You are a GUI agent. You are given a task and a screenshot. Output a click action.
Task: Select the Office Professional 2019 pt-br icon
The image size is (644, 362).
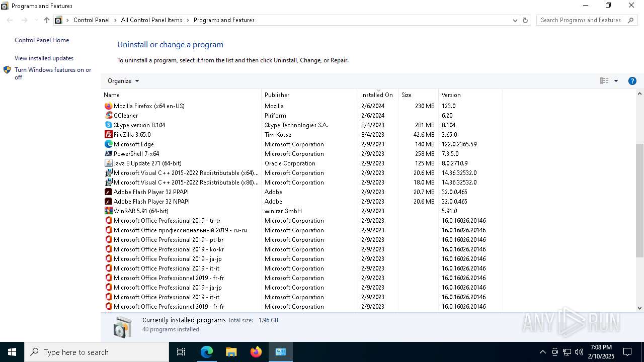(x=108, y=240)
